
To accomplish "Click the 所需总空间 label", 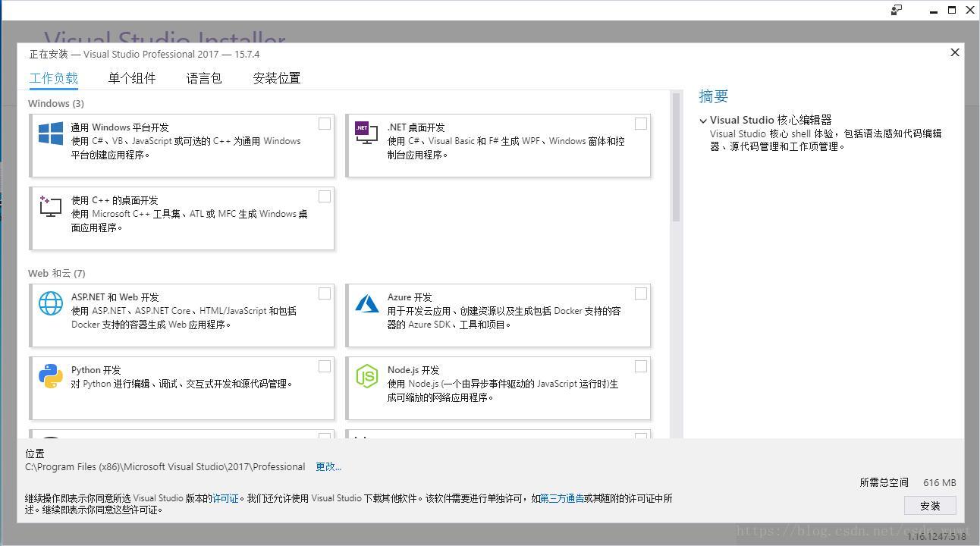I will click(x=884, y=482).
